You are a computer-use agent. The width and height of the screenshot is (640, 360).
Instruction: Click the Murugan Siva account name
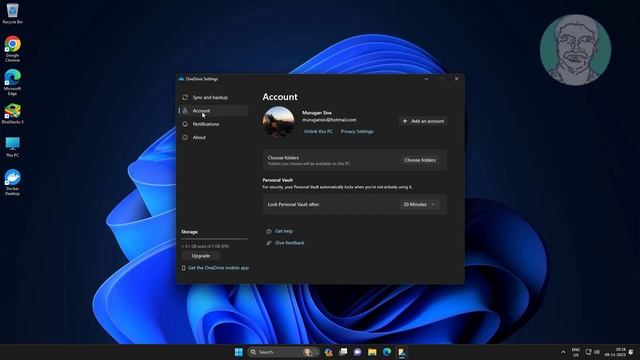pyautogui.click(x=317, y=113)
